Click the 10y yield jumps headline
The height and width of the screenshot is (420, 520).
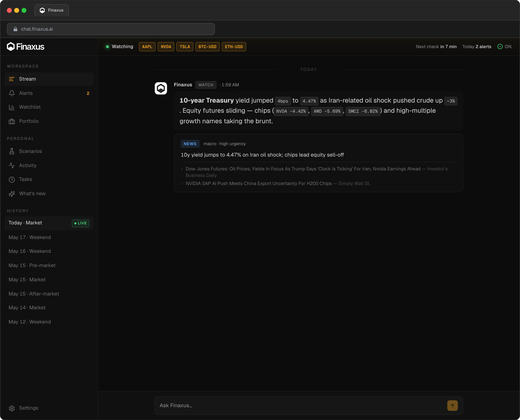coord(262,155)
